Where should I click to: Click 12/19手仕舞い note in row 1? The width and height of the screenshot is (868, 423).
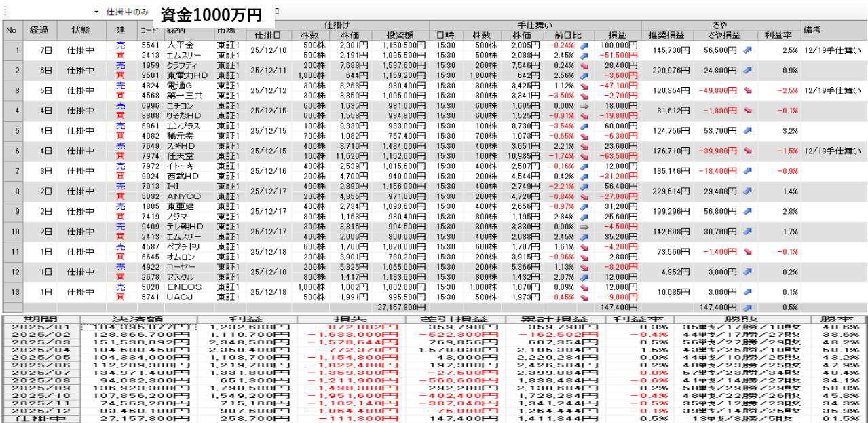pos(832,50)
